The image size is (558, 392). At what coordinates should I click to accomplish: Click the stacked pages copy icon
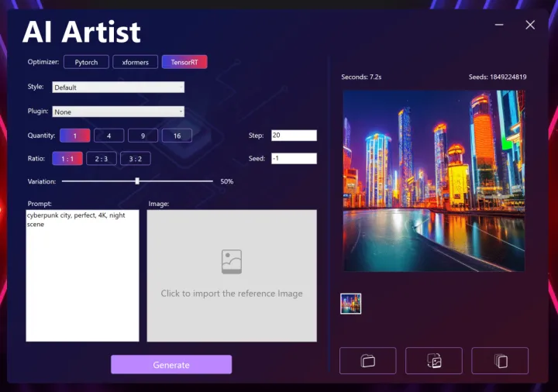coord(501,361)
